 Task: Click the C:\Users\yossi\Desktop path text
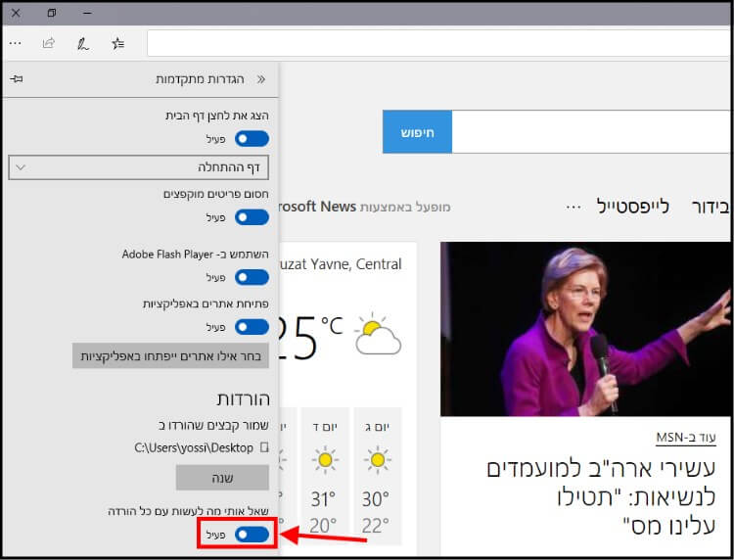[x=194, y=448]
